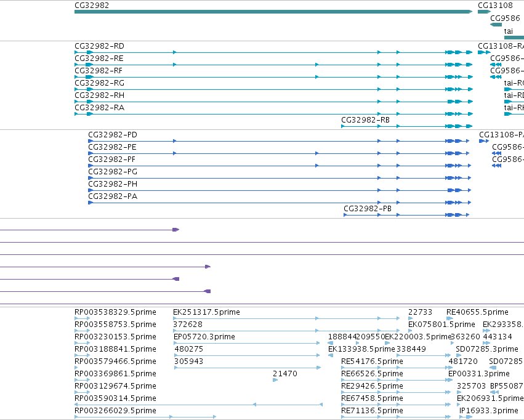Select RE71136.5prime alignment

396,417
